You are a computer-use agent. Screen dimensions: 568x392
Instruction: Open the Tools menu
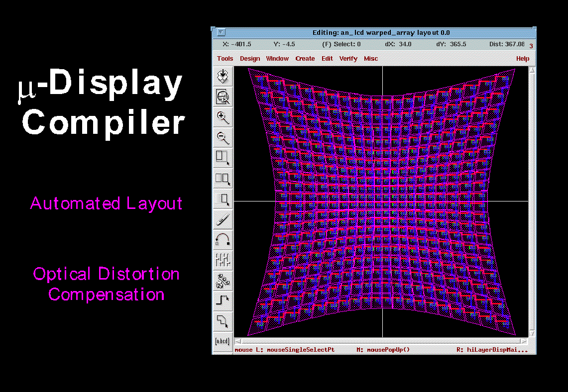tap(225, 59)
